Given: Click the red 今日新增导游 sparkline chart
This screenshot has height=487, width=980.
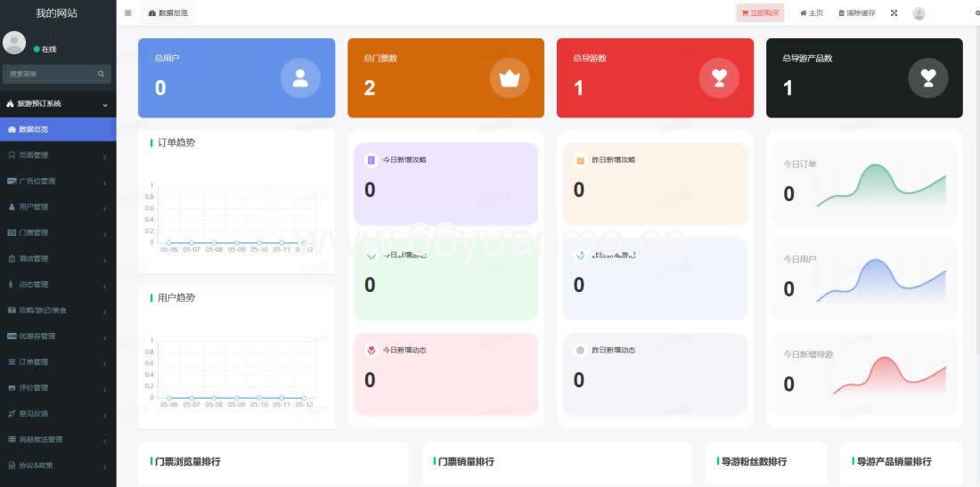Looking at the screenshot, I should tap(889, 375).
